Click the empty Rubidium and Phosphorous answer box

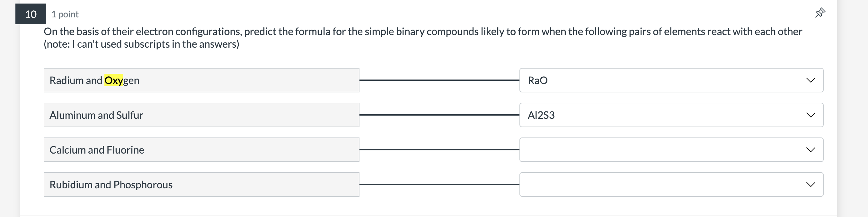click(640, 184)
